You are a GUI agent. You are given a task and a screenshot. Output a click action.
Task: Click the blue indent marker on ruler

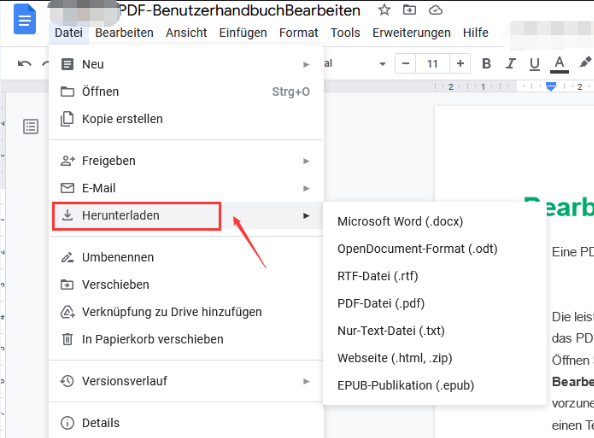tap(551, 86)
